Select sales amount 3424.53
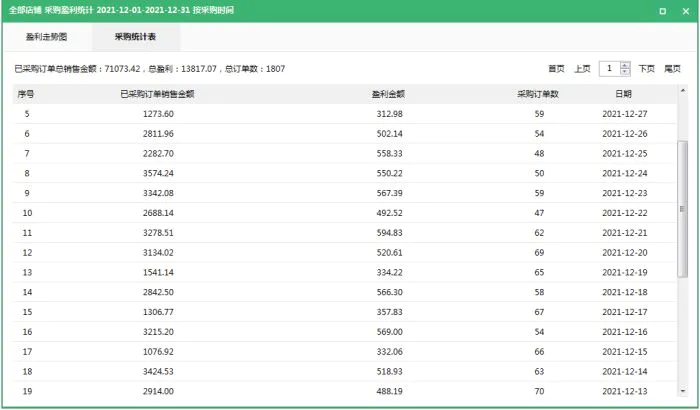 [x=158, y=372]
